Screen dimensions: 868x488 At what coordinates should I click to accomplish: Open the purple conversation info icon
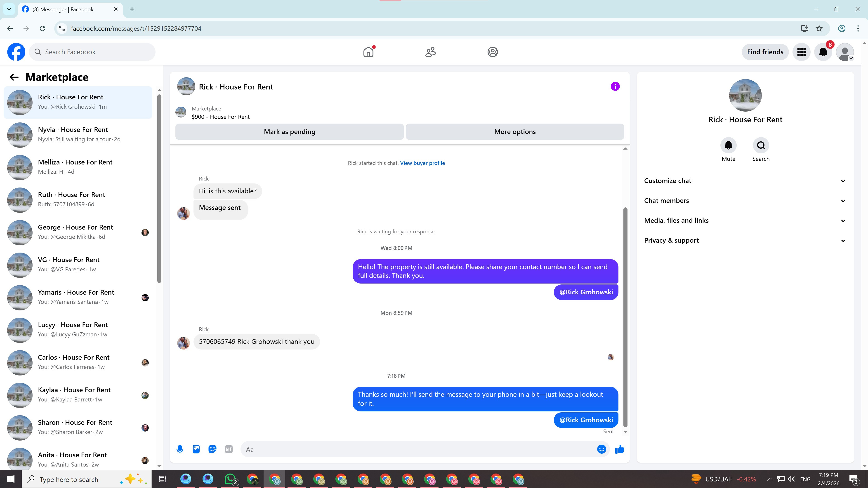(x=615, y=87)
